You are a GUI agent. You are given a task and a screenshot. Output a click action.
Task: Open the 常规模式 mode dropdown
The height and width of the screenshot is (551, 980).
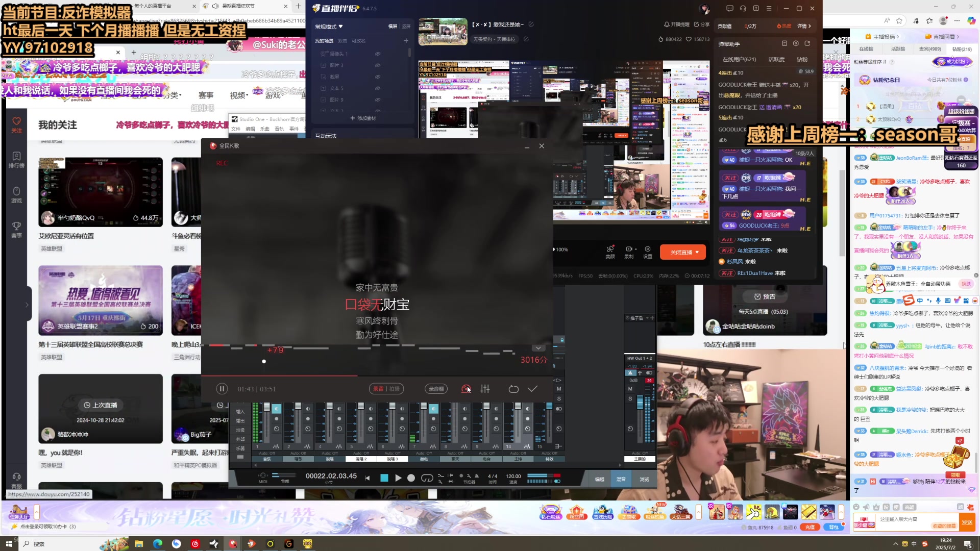tap(329, 27)
